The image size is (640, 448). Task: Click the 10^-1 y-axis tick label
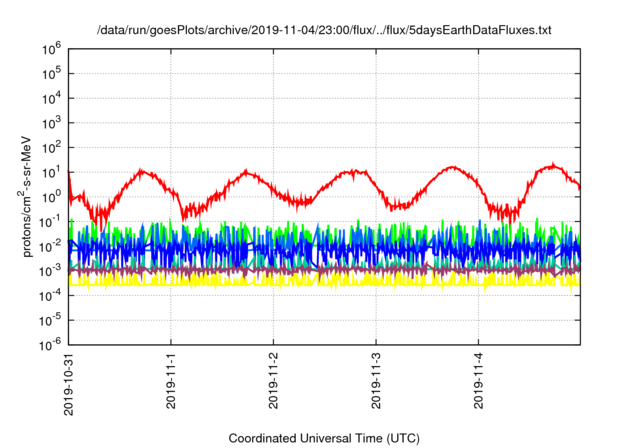[x=51, y=222]
